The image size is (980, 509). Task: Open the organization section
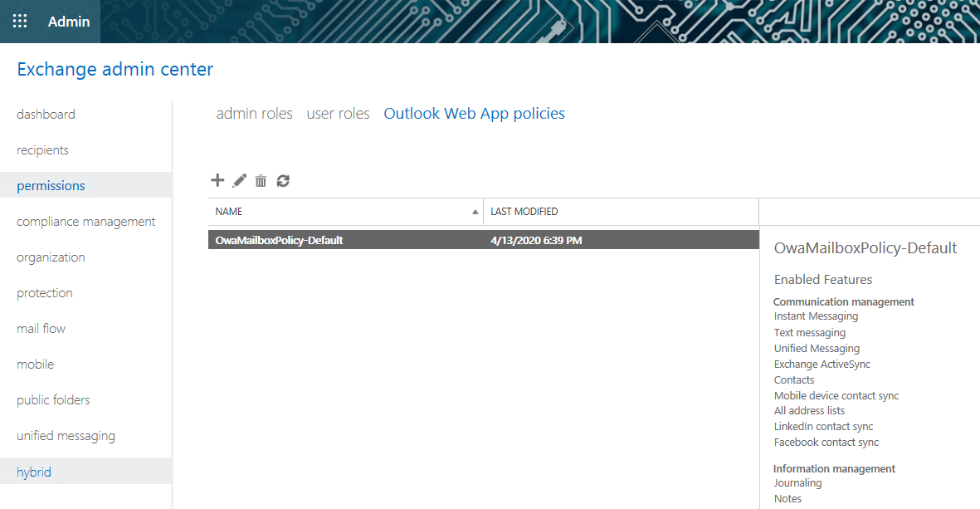tap(51, 257)
